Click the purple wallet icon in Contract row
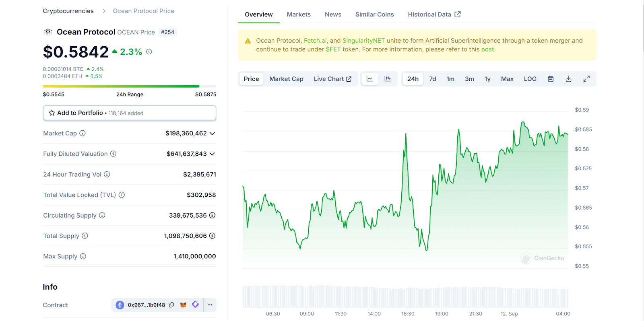 pos(196,305)
